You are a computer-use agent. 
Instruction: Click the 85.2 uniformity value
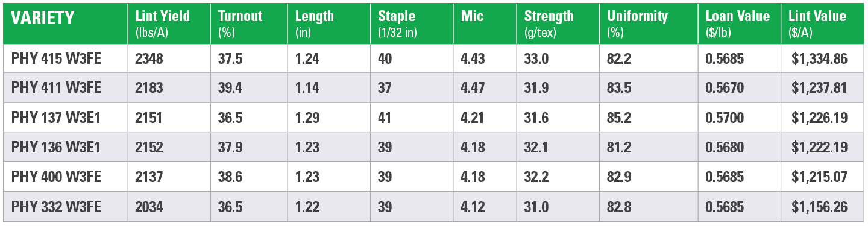coord(620,118)
